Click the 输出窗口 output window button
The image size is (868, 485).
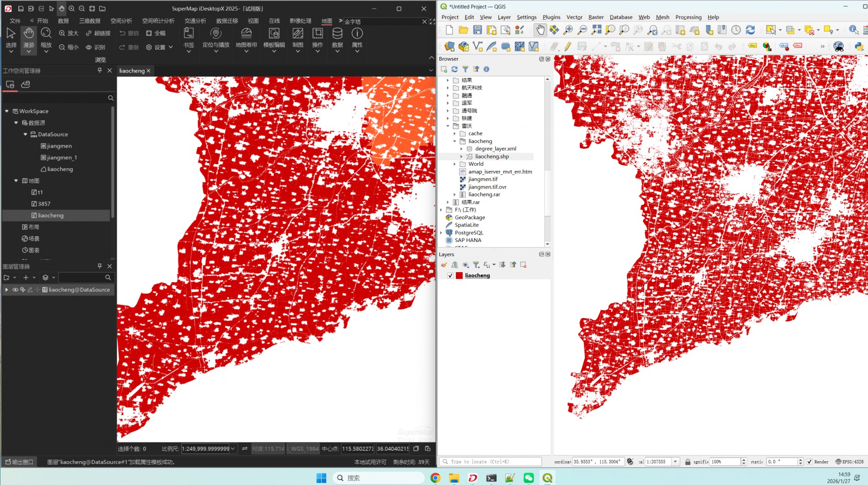[x=19, y=462]
